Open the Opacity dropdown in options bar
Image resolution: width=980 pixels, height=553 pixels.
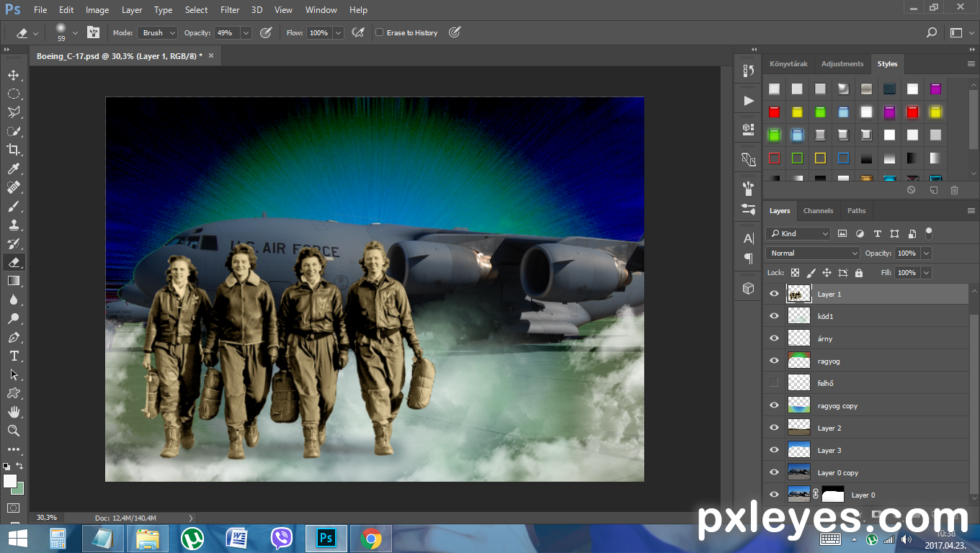pyautogui.click(x=246, y=32)
